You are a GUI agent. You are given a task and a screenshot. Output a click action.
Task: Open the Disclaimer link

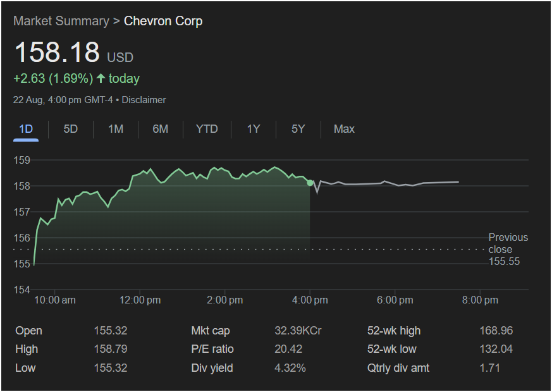tap(144, 100)
